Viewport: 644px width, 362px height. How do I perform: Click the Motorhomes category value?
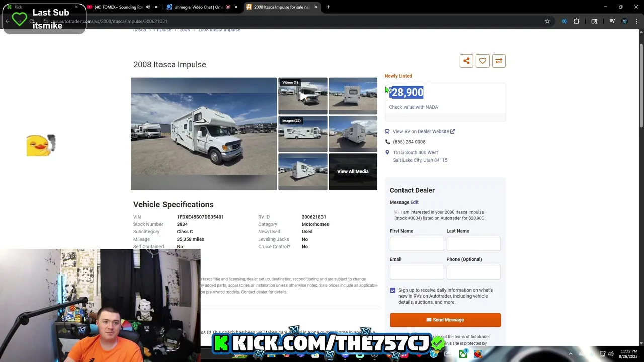(315, 224)
